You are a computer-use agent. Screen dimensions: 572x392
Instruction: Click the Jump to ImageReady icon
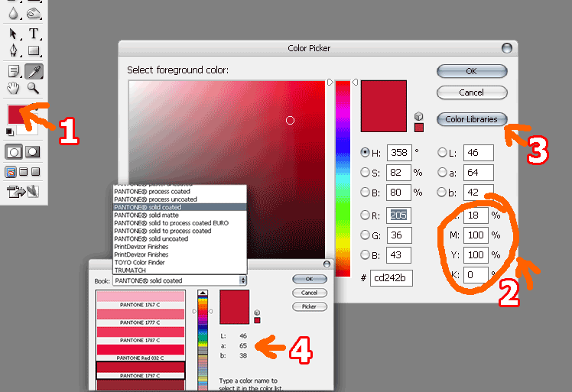(23, 192)
